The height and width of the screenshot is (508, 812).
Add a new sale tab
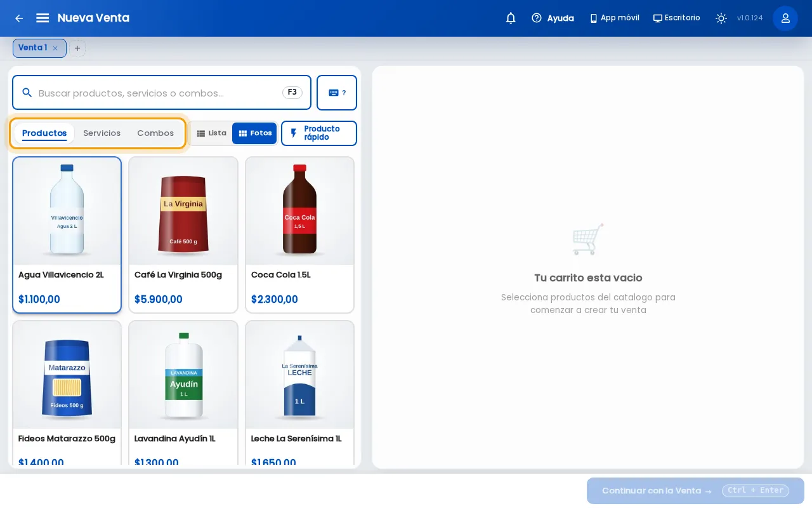click(77, 48)
